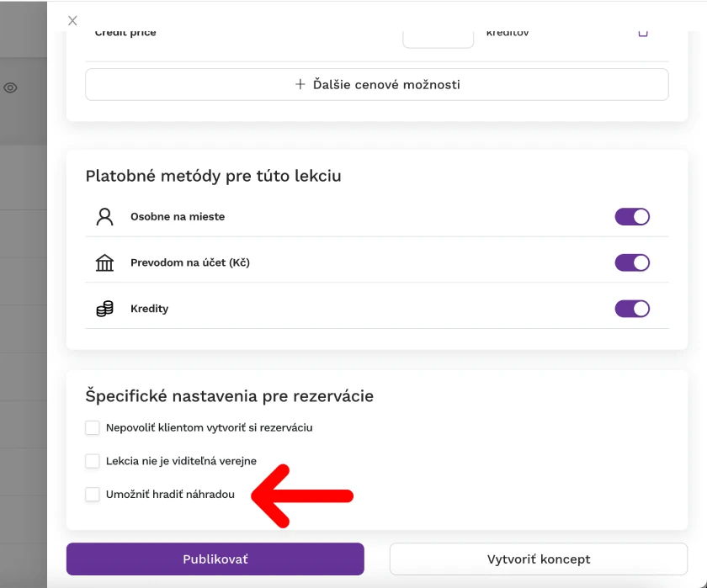The height and width of the screenshot is (588, 707).
Task: Click the purple trash icon beside kreditov
Action: 643,34
